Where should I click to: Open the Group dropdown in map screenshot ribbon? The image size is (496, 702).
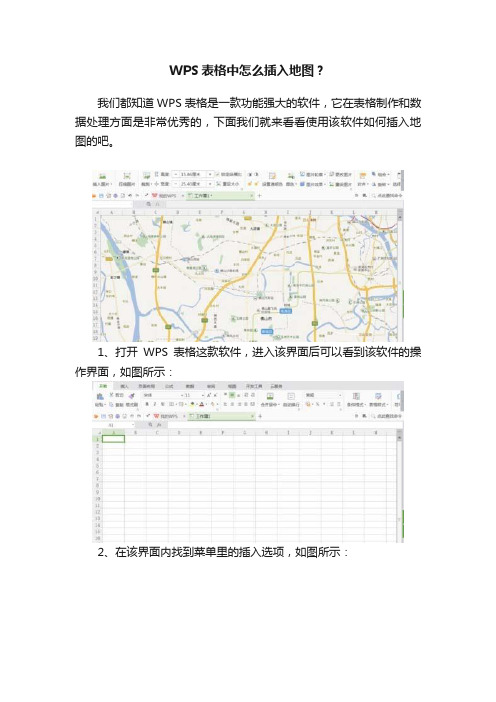(381, 174)
